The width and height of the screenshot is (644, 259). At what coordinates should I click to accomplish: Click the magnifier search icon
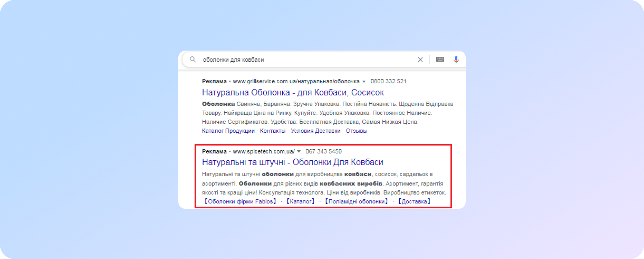pyautogui.click(x=193, y=60)
